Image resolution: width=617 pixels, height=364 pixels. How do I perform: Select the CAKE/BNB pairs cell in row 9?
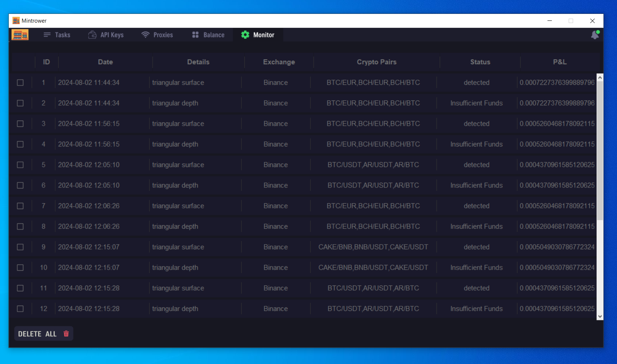(x=373, y=247)
